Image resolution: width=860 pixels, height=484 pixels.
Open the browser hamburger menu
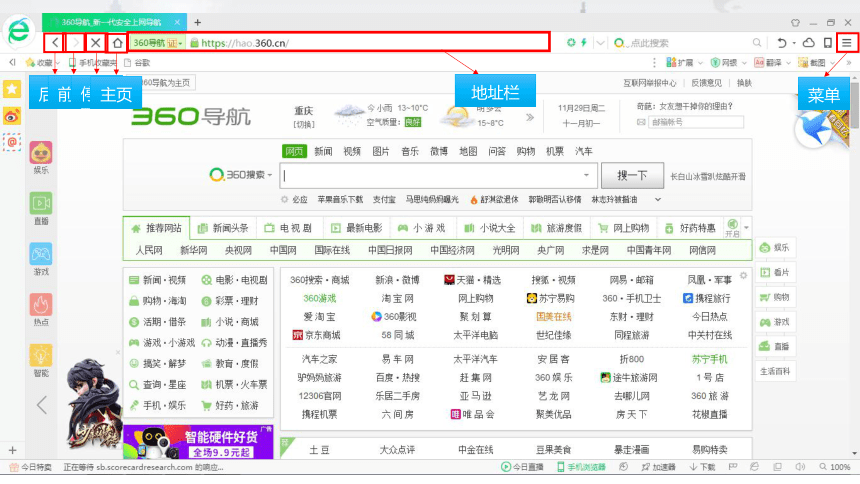click(x=847, y=43)
